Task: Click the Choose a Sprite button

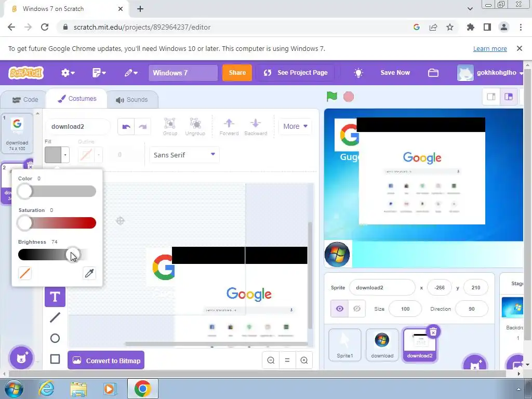Action: click(x=475, y=364)
